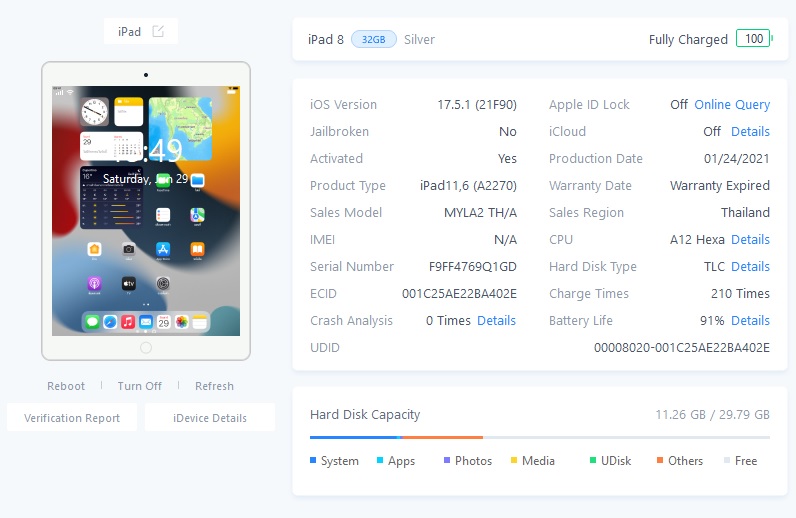Open Hard Disk Type Details link
The image size is (796, 518).
[750, 266]
